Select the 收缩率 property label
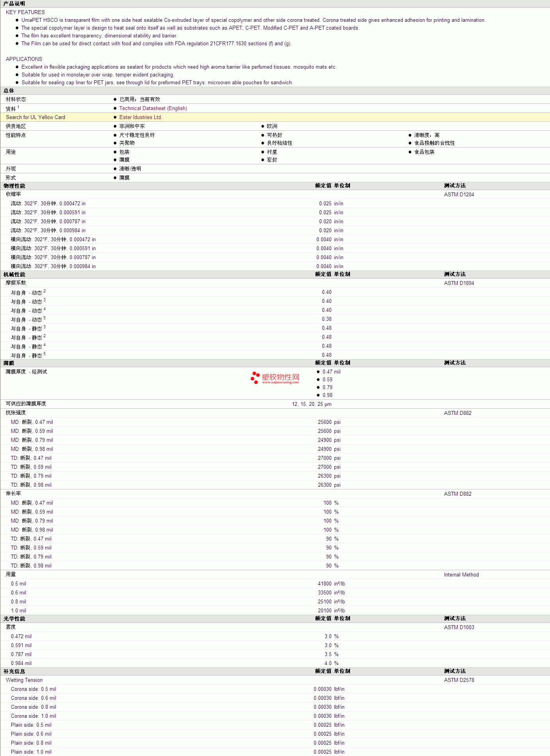This screenshot has height=756, width=550. pos(14,194)
